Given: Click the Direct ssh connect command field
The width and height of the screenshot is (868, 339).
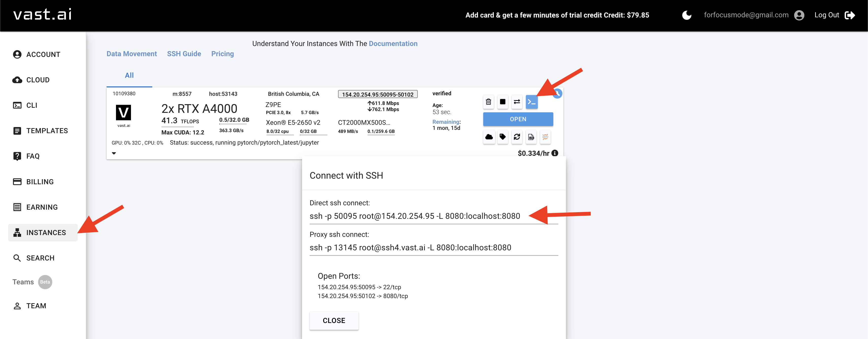Looking at the screenshot, I should [x=414, y=216].
